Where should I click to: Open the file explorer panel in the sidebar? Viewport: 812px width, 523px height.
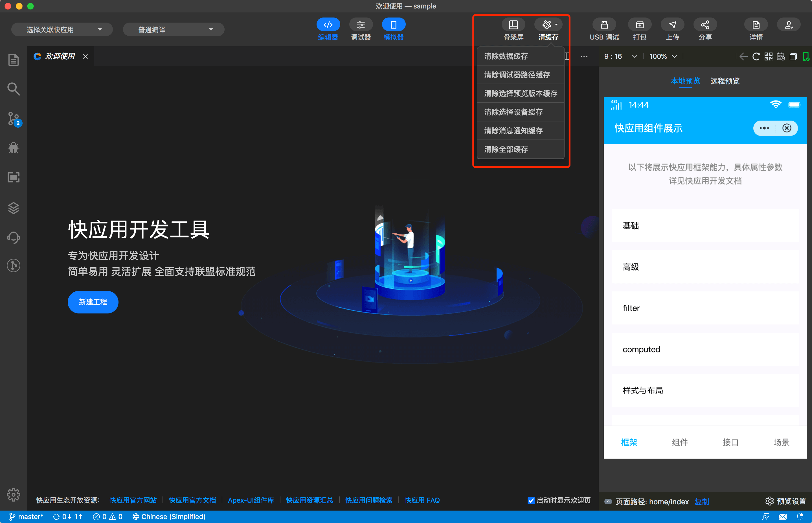[13, 59]
